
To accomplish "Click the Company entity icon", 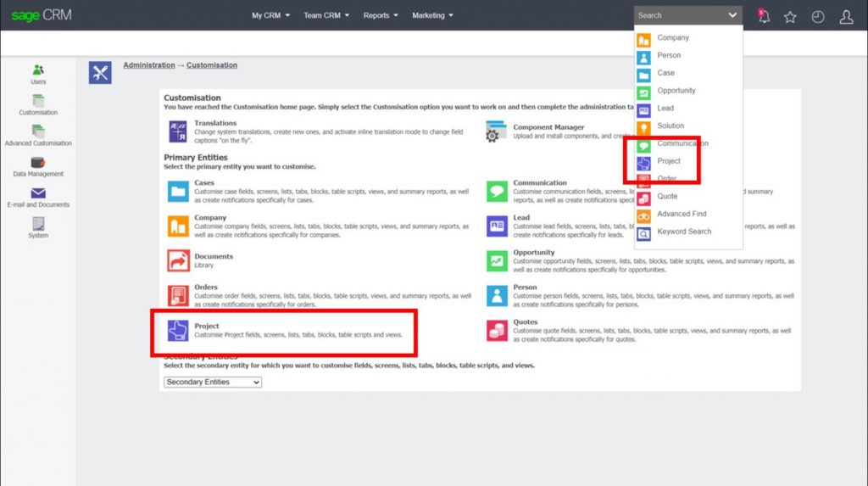I will pos(178,226).
